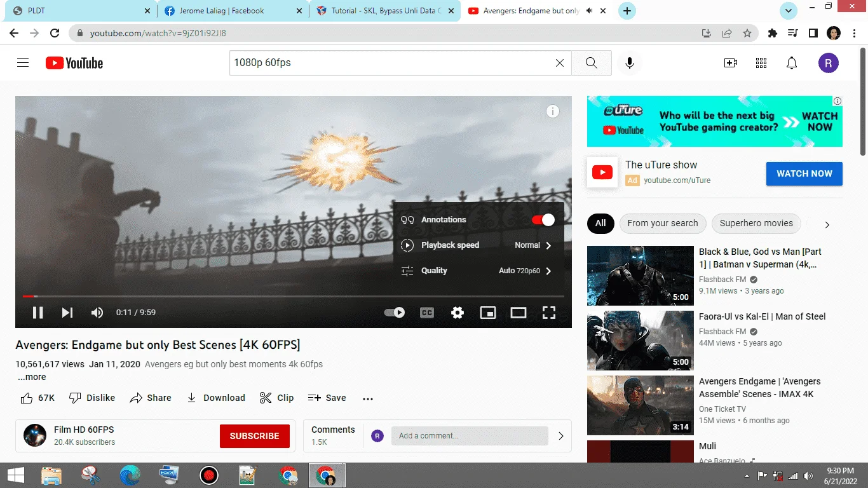
Task: Bookmark this page with the star
Action: (747, 33)
